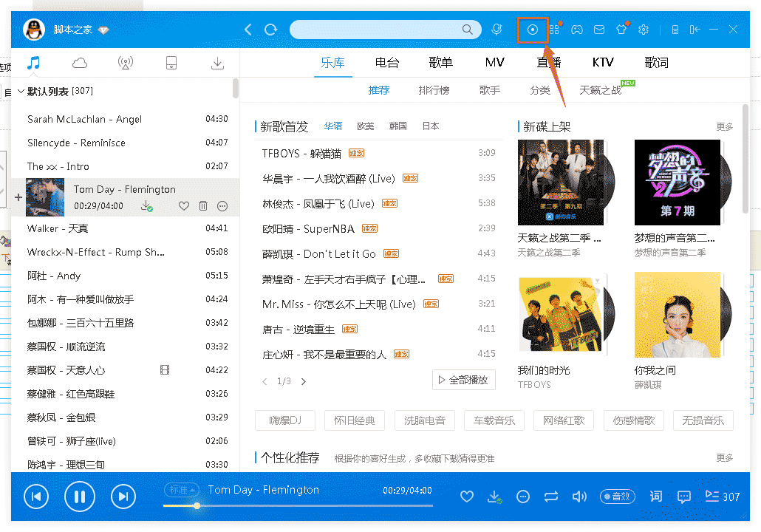Select the 排行榜 sub-tab
This screenshot has height=532, width=761.
point(434,90)
